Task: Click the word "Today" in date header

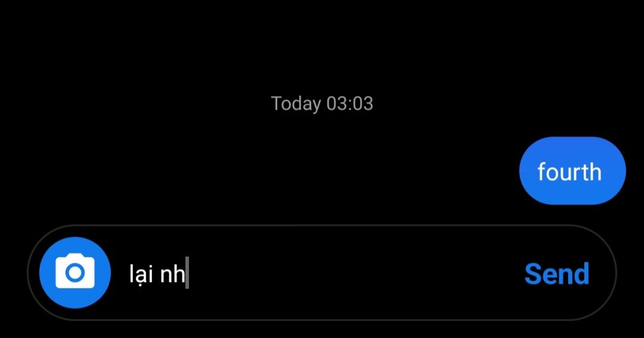Action: coord(296,104)
